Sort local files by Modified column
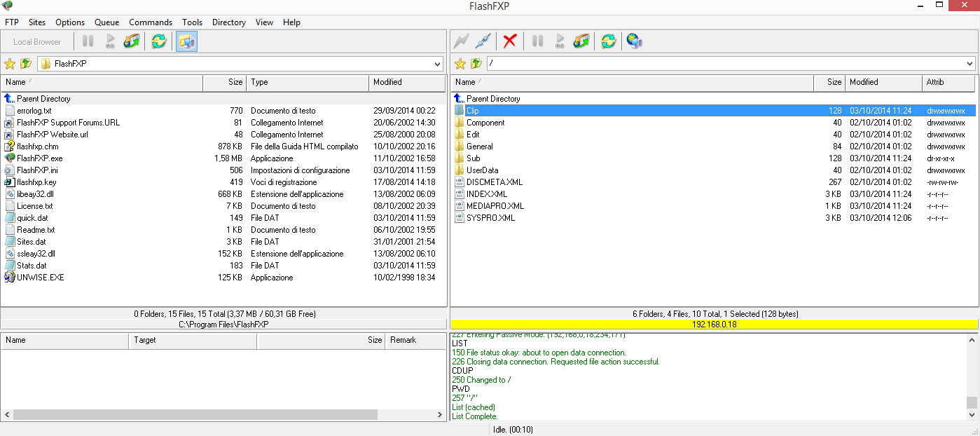 click(x=407, y=83)
